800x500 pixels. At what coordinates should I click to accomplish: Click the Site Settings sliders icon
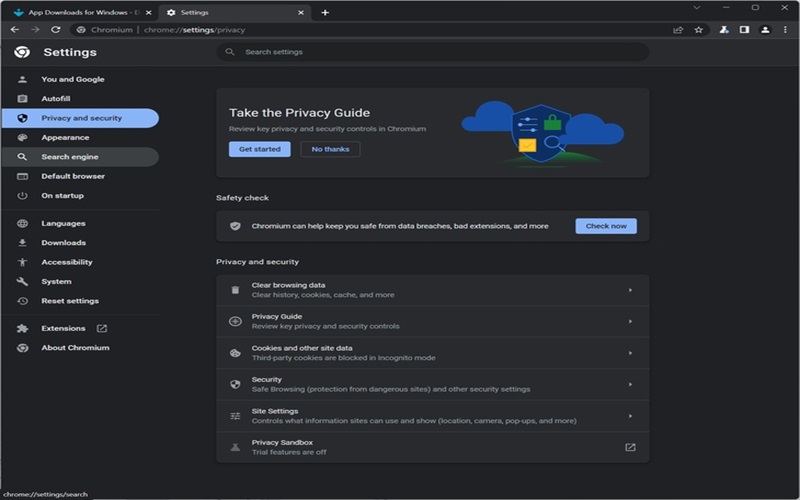click(235, 416)
